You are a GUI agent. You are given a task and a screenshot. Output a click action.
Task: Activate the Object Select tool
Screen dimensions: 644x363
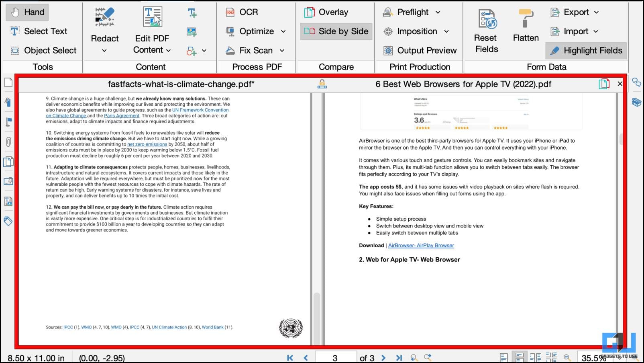click(43, 50)
